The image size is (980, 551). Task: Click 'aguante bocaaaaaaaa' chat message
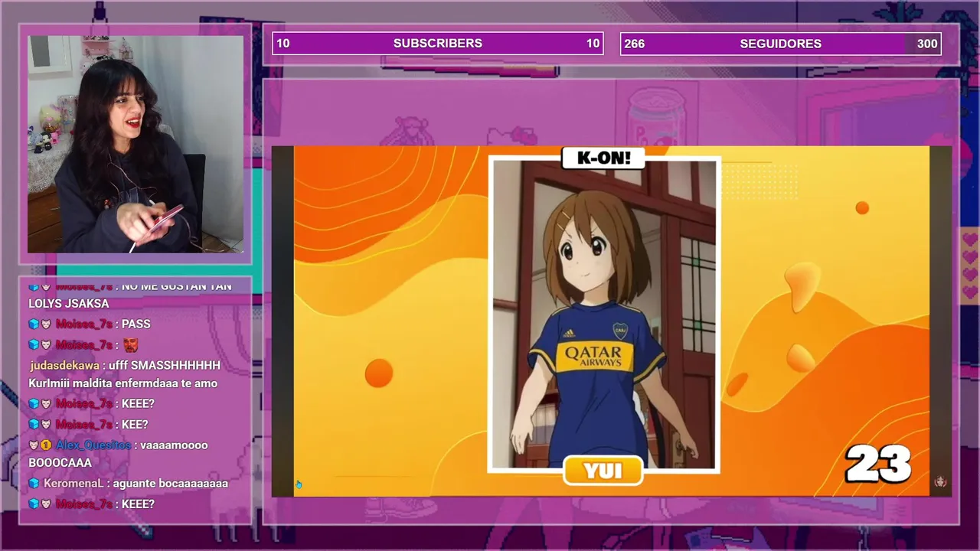point(171,484)
